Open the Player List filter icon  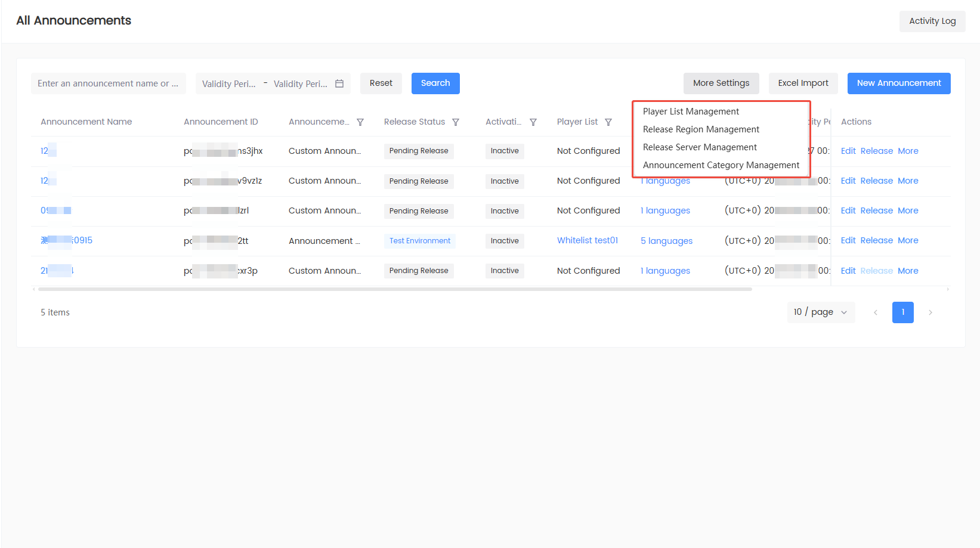click(x=608, y=122)
